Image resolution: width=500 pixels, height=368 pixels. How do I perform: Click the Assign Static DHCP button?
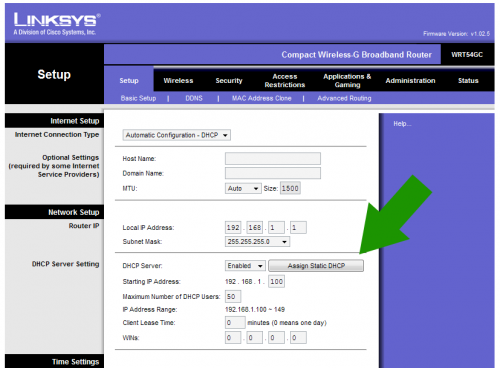(x=316, y=266)
